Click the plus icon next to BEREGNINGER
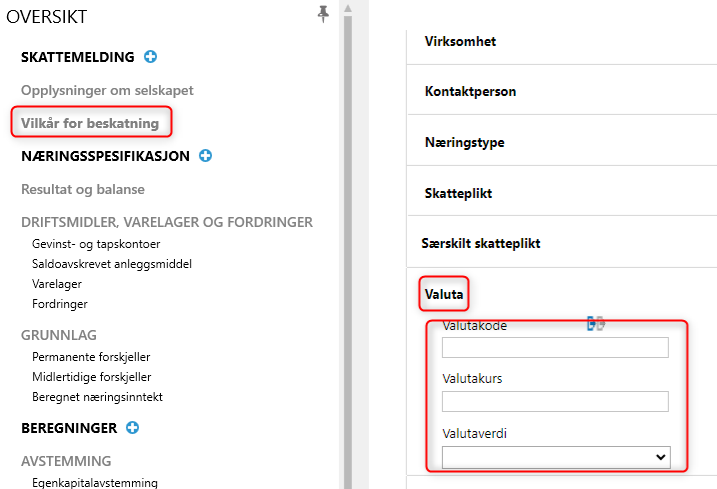Image resolution: width=717 pixels, height=489 pixels. point(133,428)
